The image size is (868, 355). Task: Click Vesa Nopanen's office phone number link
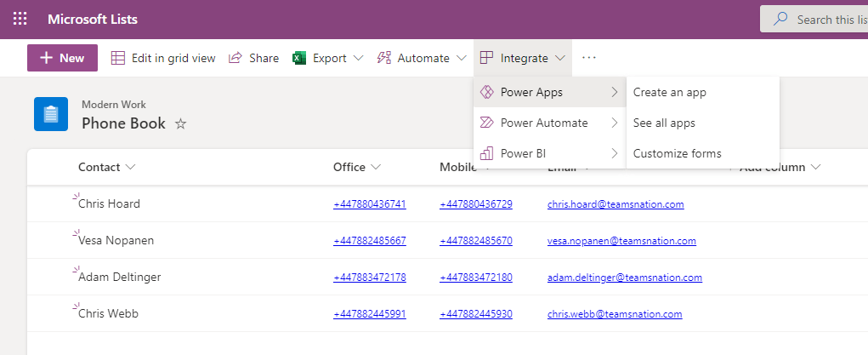coord(370,241)
